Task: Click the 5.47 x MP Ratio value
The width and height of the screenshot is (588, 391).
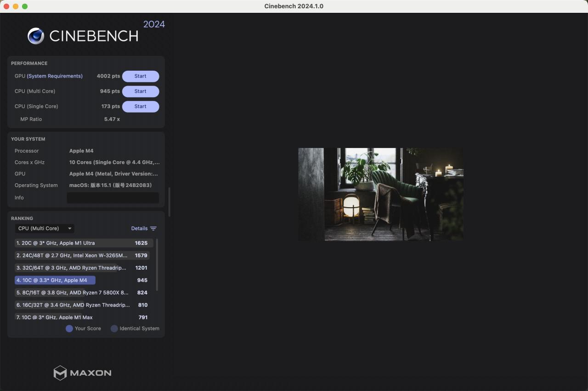Action: 112,119
